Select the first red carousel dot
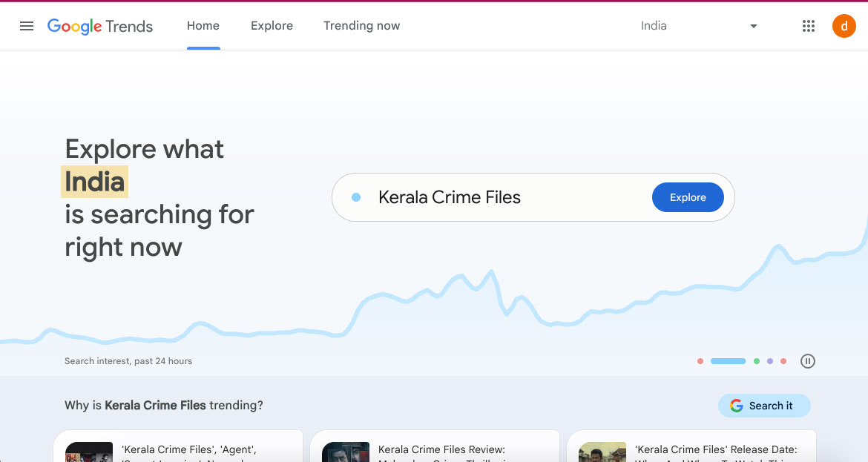 pyautogui.click(x=700, y=361)
